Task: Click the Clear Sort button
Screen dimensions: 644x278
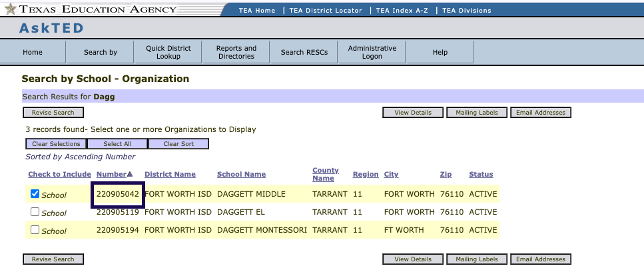Action: (178, 144)
